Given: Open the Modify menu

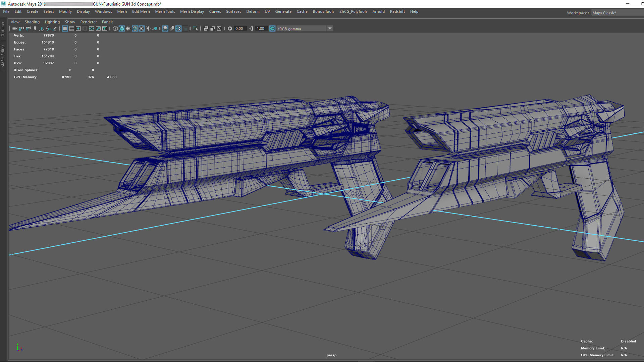Looking at the screenshot, I should (65, 11).
